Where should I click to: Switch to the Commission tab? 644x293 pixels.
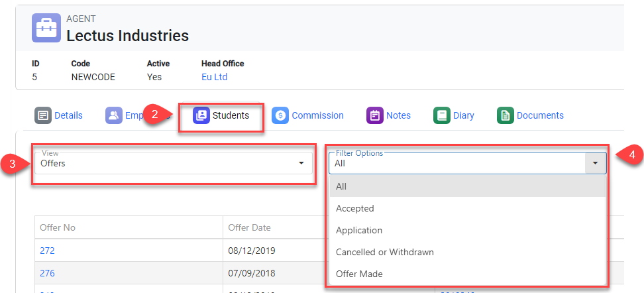317,115
